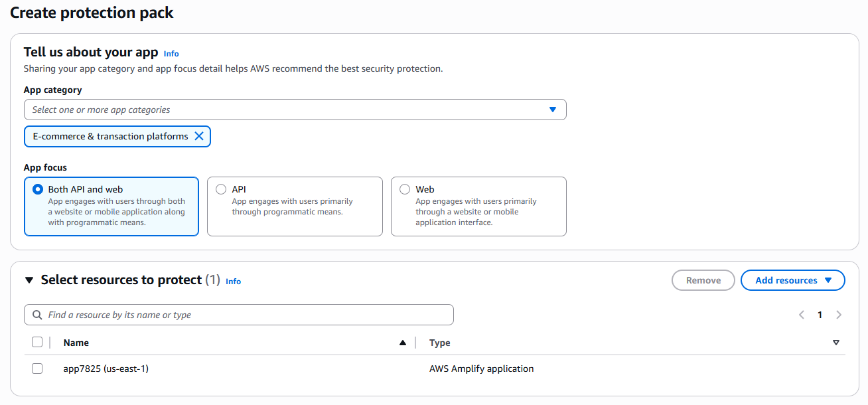Viewport: 868px width, 405px height.
Task: Click the app7825 (us-east-1) resource name
Action: (106, 368)
